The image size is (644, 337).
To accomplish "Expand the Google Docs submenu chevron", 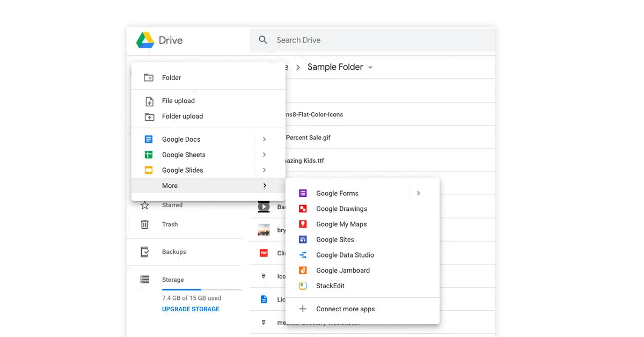I will click(264, 139).
